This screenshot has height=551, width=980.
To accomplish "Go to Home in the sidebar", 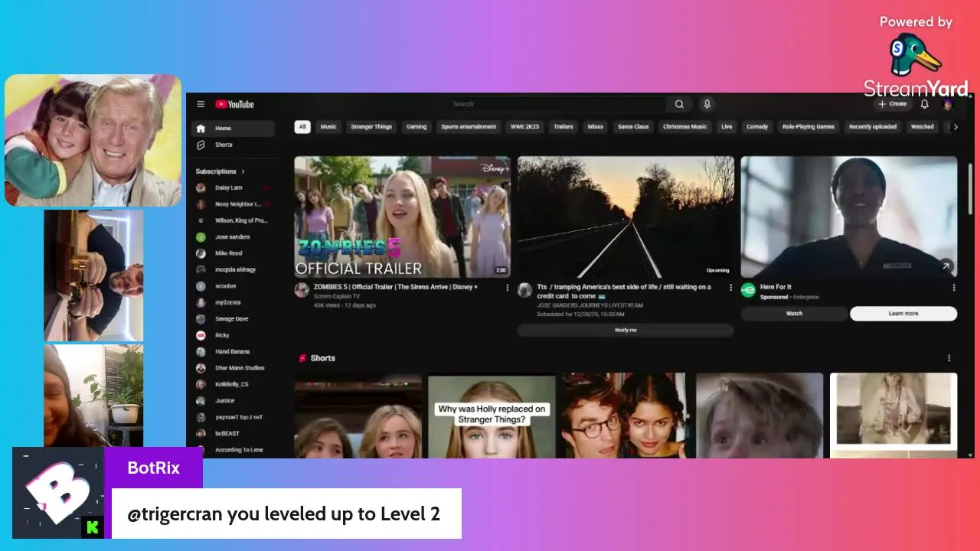I will 233,129.
